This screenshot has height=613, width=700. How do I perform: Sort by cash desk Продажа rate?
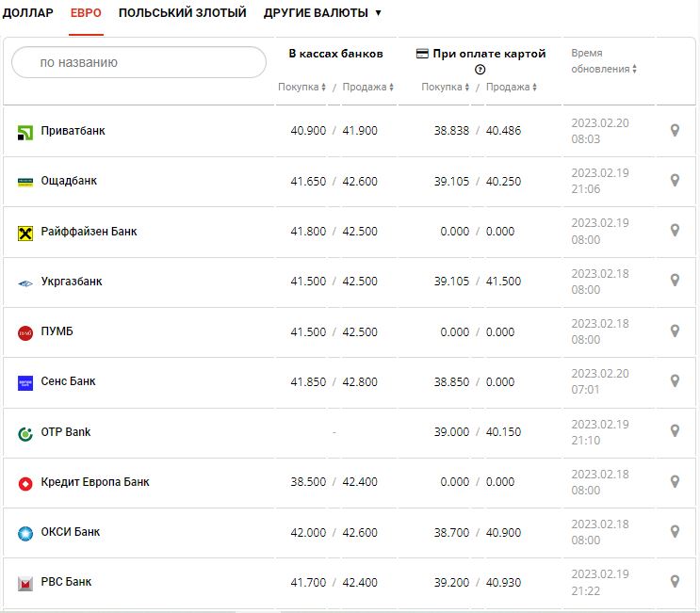coord(367,88)
